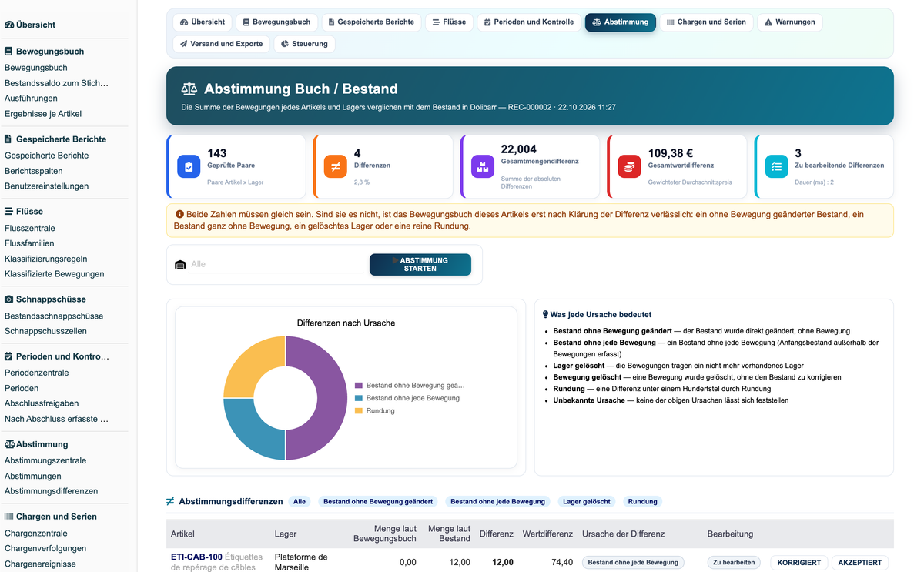Image resolution: width=924 pixels, height=572 pixels.
Task: Click the camera icon beside Schnappschüsse
Action: pyautogui.click(x=9, y=299)
